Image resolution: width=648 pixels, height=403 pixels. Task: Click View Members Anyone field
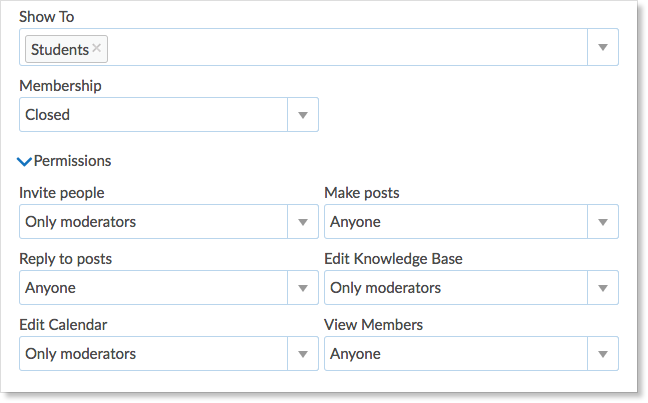455,354
